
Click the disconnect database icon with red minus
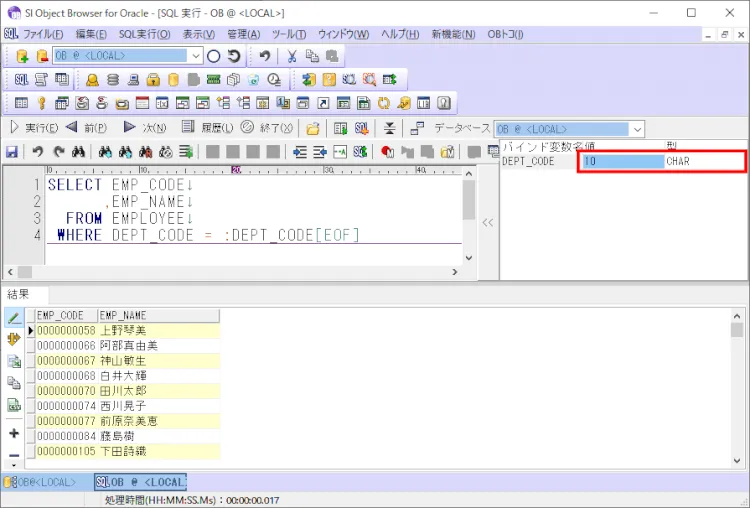point(42,56)
